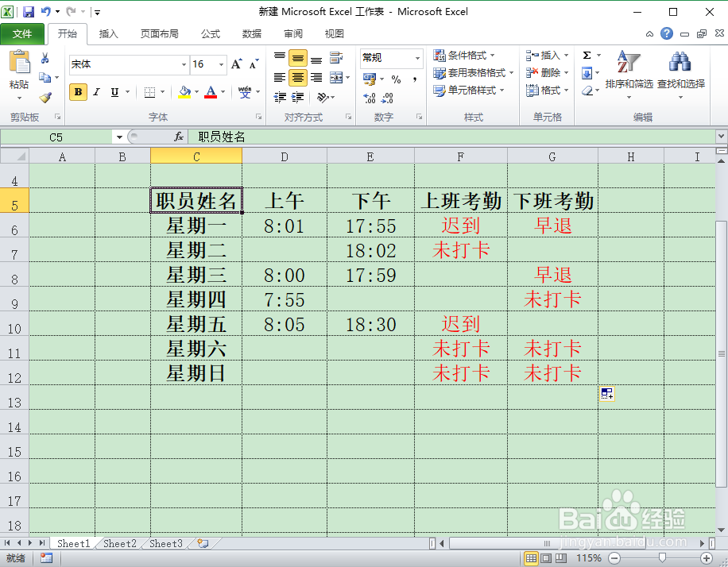Image resolution: width=728 pixels, height=567 pixels.
Task: Click the zoom out minus button
Action: click(x=614, y=558)
